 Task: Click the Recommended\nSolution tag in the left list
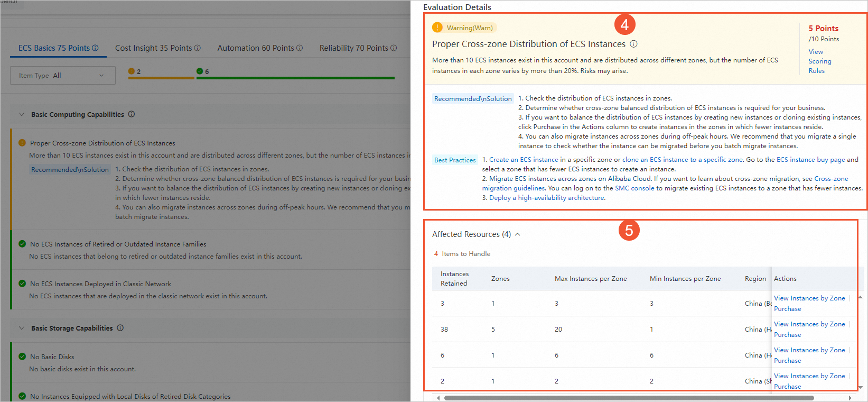[x=70, y=170]
